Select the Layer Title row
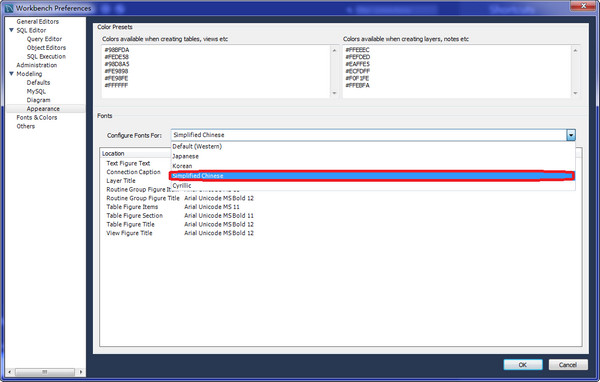This screenshot has height=382, width=600. [121, 181]
